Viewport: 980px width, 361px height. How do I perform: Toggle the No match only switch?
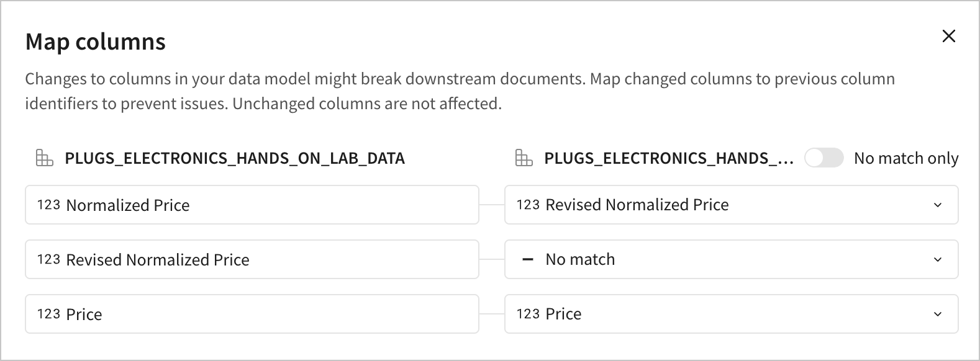point(823,158)
